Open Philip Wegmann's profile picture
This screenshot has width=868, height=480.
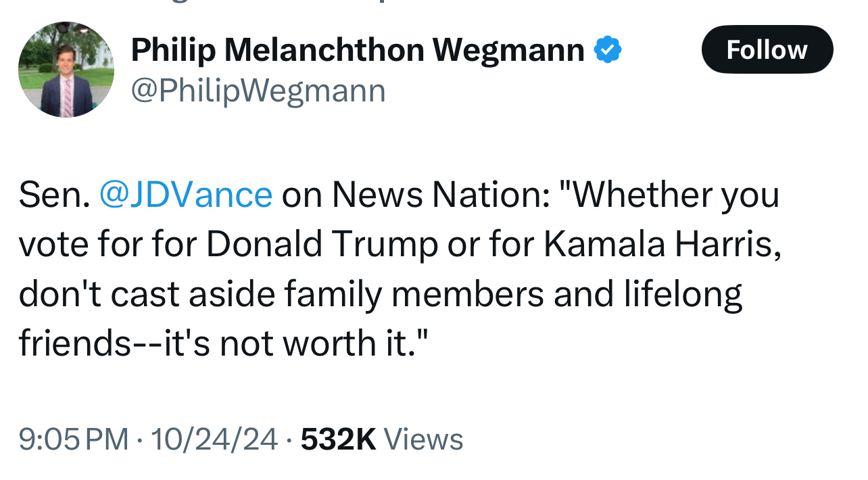66,70
